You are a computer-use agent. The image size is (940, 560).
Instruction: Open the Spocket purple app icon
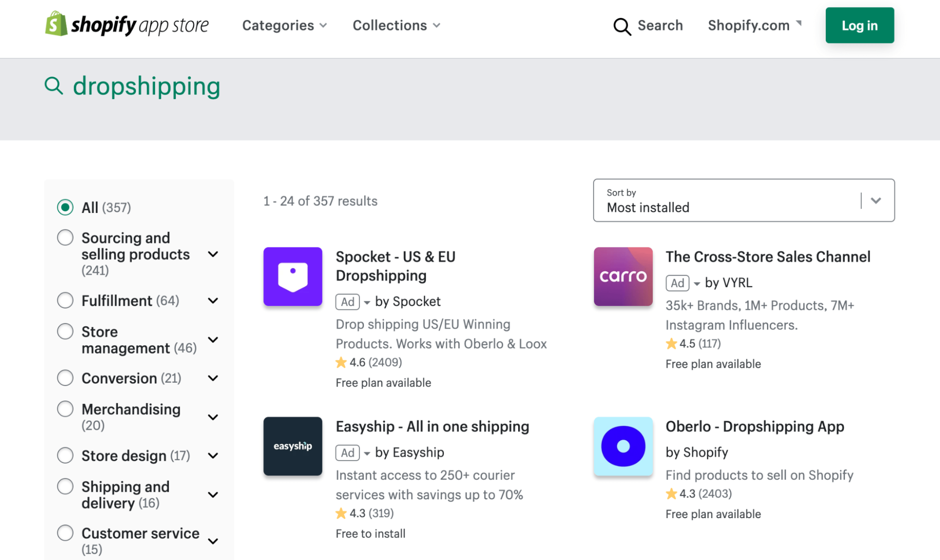[292, 276]
